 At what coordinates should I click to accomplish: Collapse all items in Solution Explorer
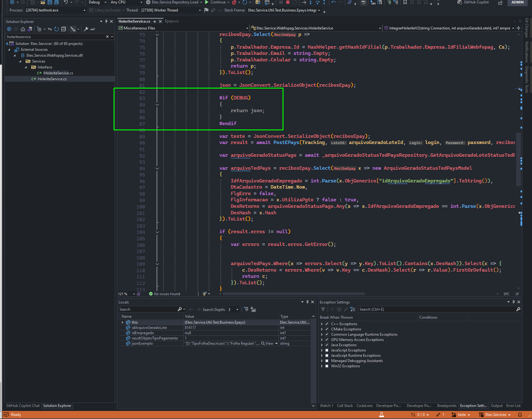63,29
